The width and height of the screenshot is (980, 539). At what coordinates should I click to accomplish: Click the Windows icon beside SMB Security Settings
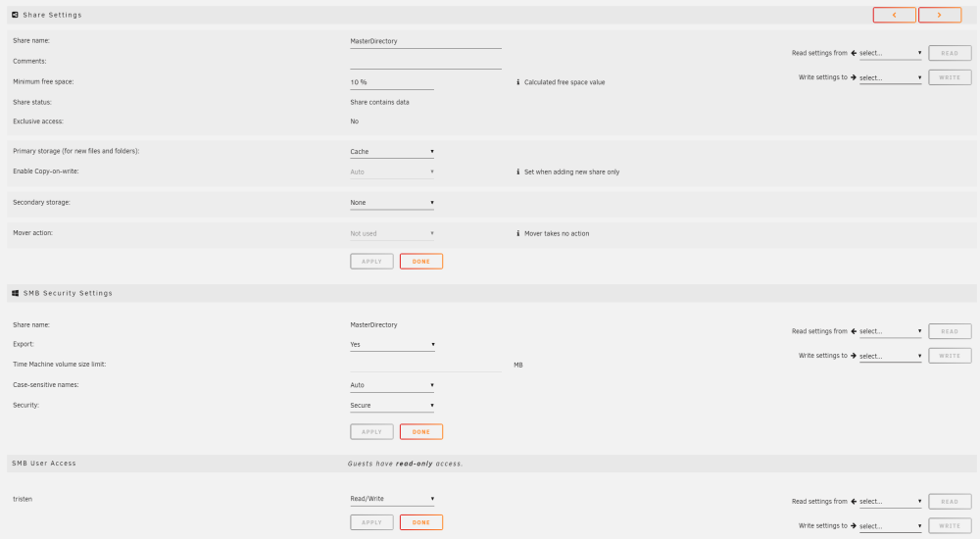[x=15, y=293]
